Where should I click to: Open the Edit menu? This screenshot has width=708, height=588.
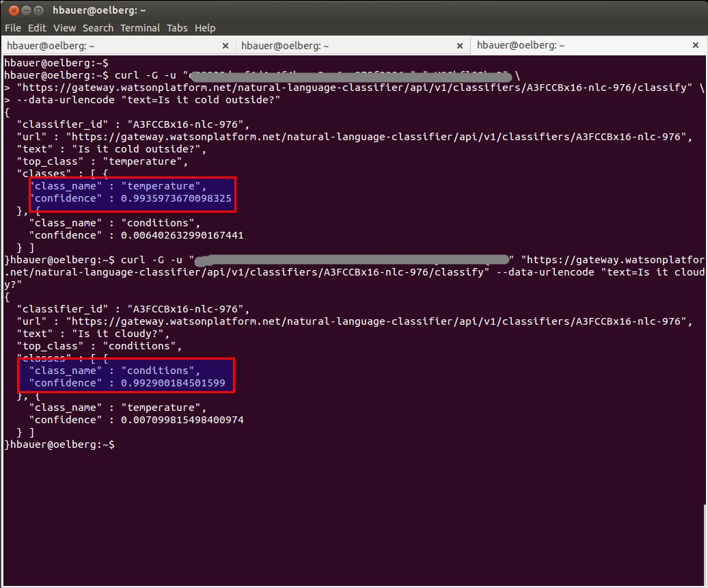tap(37, 28)
